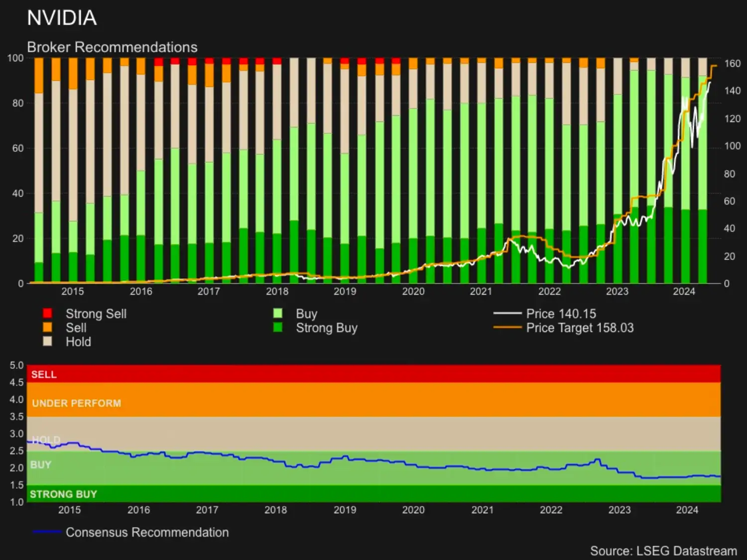Click 2016 on the consensus chart axis
747x560 pixels.
138,510
